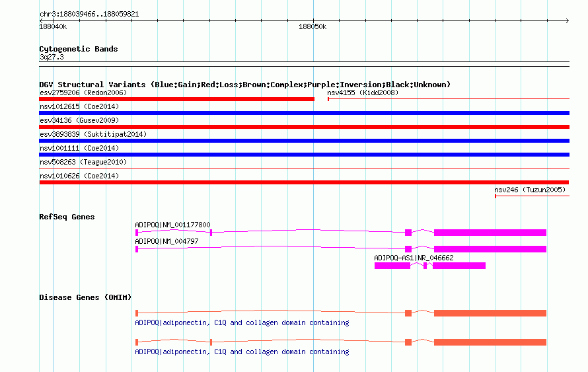Screen dimensions: 588x372
Task: Select transcript label ADIPOQ-AS1|NR_046662
Action: (414, 258)
